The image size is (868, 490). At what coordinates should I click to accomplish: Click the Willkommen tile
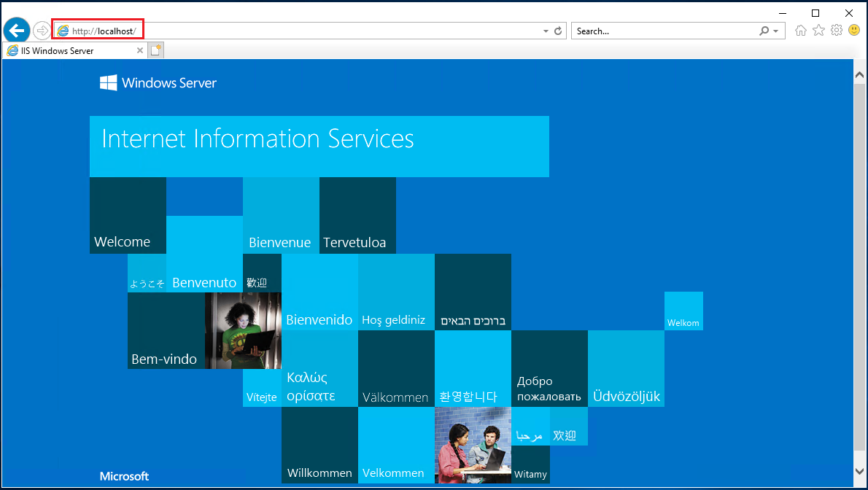click(x=319, y=445)
